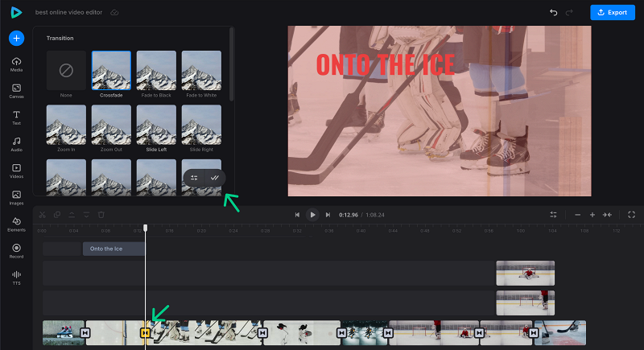Screen dimensions: 644x350
Task: Select the Fade to Black transition
Action: [156, 71]
